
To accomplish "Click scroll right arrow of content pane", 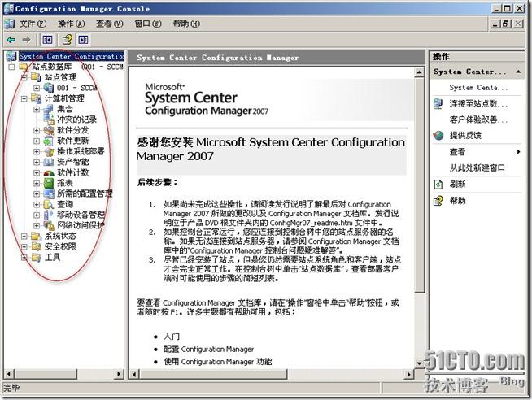I will coord(409,374).
